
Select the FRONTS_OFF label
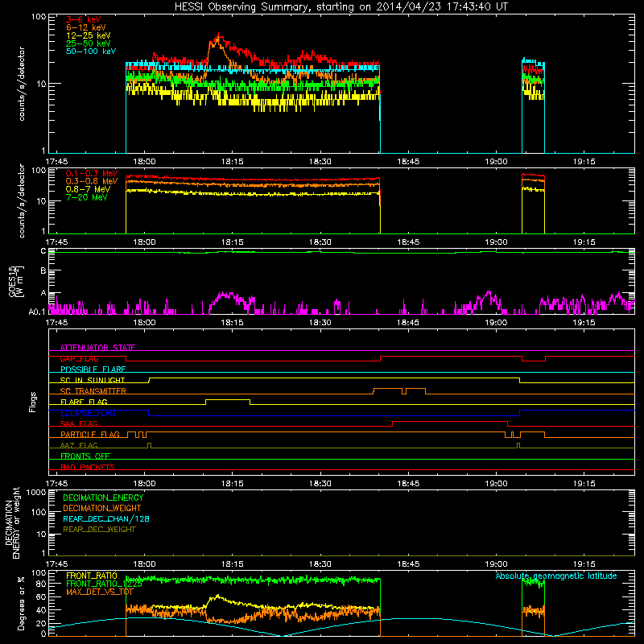click(x=85, y=456)
